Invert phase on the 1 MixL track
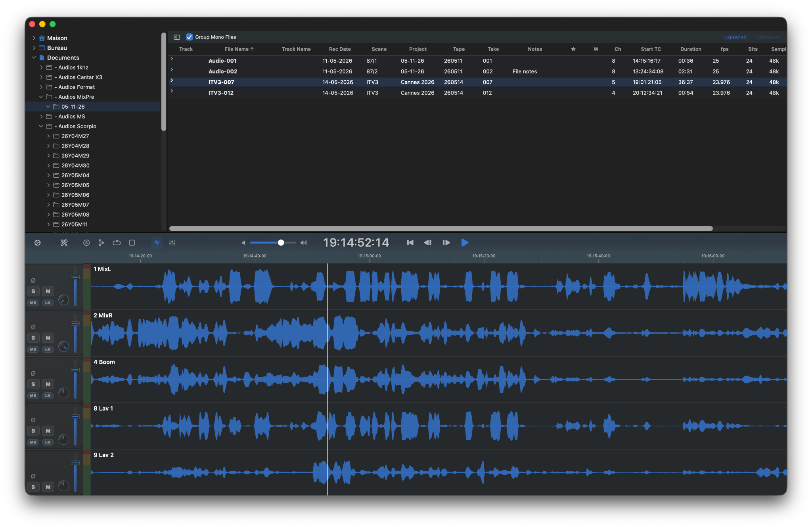Screen dimensions: 812x528 click(x=33, y=280)
